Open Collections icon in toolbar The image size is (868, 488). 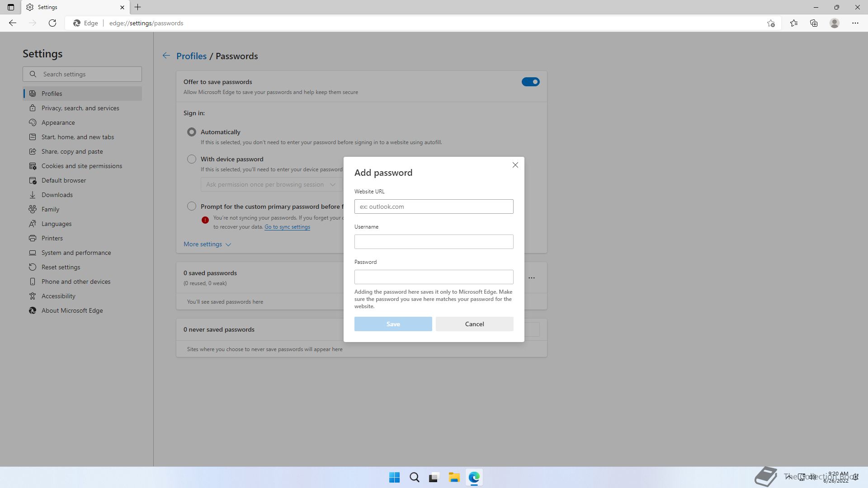pyautogui.click(x=814, y=23)
